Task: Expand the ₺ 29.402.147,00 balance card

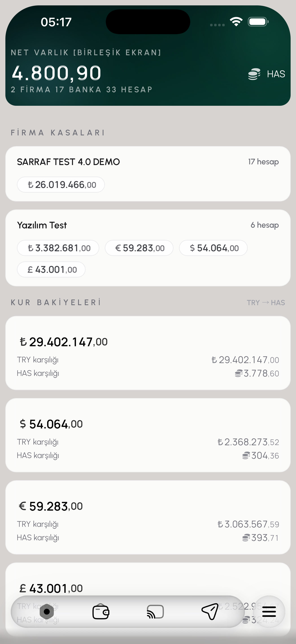Action: [148, 353]
